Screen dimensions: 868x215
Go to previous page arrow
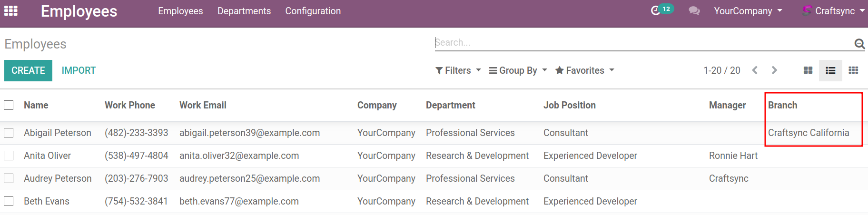pos(755,70)
